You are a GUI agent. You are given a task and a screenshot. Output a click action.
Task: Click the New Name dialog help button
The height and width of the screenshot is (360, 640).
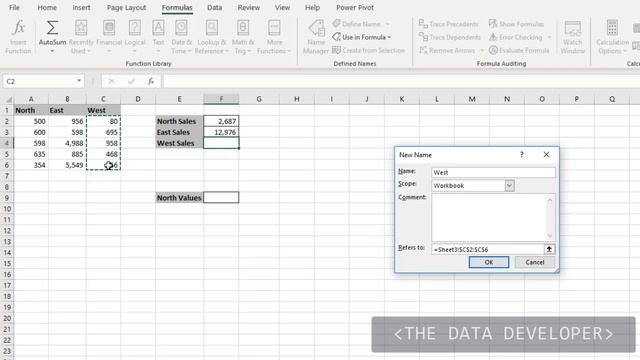point(522,155)
